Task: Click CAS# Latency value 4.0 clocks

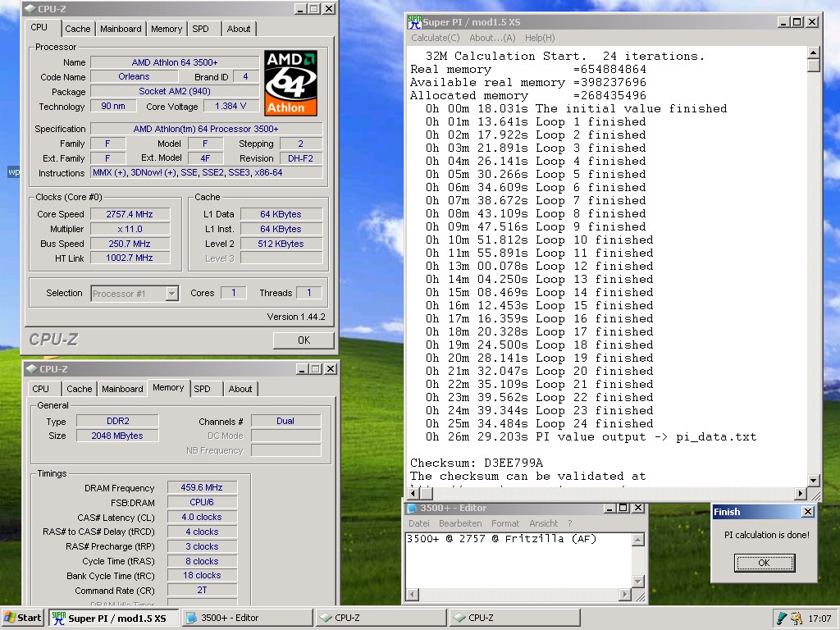Action: click(x=202, y=517)
